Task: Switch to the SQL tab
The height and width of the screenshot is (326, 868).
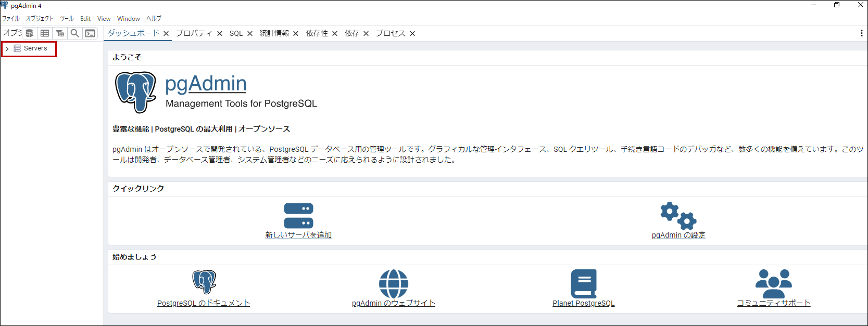Action: 236,33
